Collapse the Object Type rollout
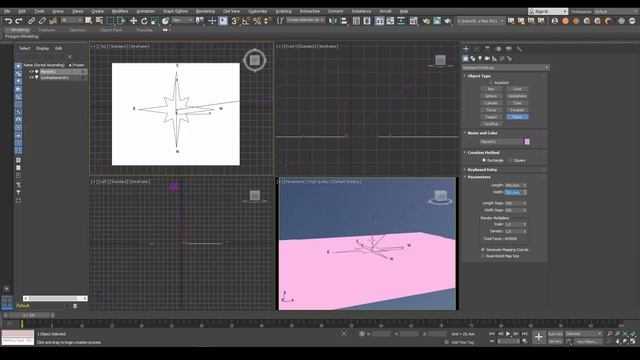Screen dimensions: 640x360 (x=479, y=76)
